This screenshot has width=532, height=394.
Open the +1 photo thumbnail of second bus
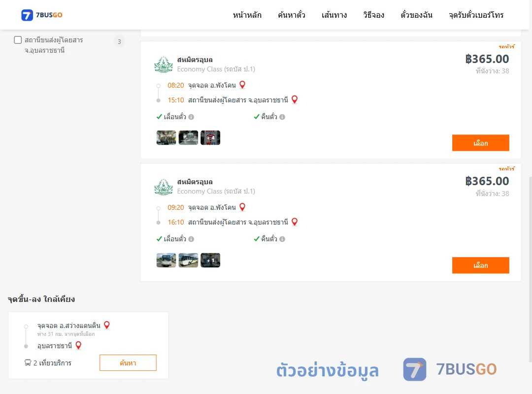coord(210,261)
